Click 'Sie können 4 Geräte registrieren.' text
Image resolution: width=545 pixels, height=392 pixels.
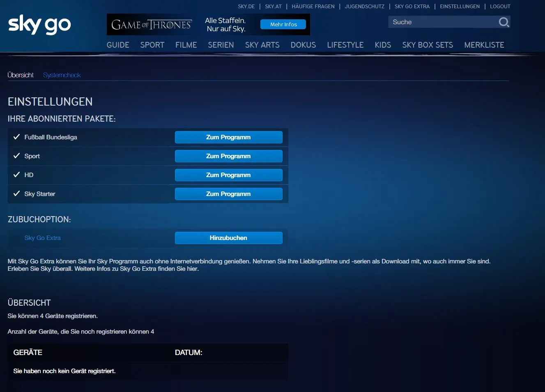53,316
